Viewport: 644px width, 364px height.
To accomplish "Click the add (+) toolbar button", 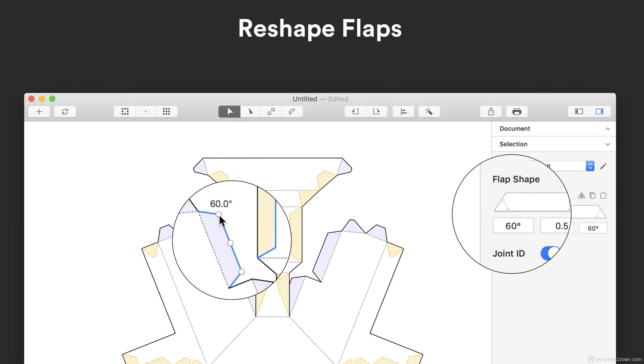I will tap(39, 111).
